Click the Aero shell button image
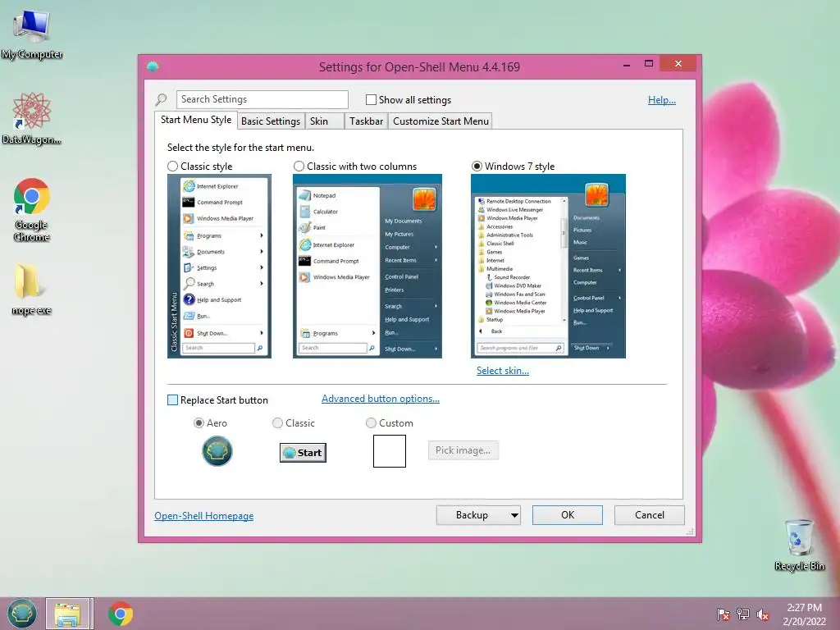The image size is (840, 630). (x=217, y=451)
